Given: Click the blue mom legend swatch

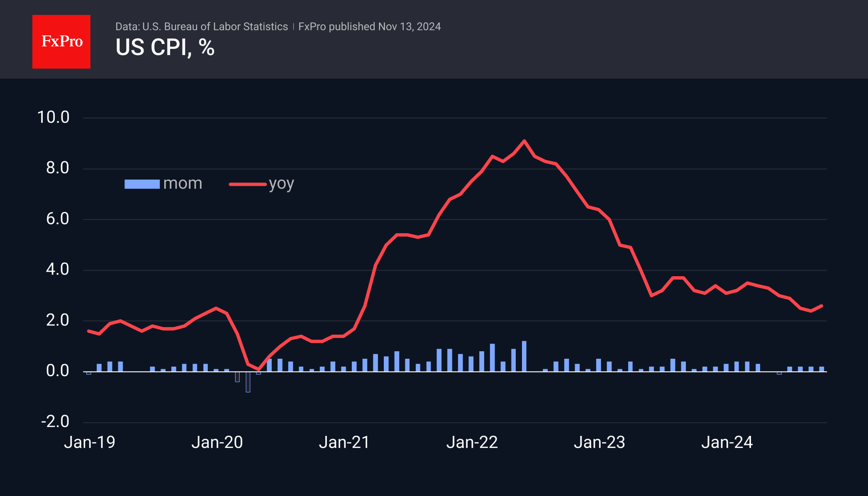Looking at the screenshot, I should pyautogui.click(x=142, y=184).
